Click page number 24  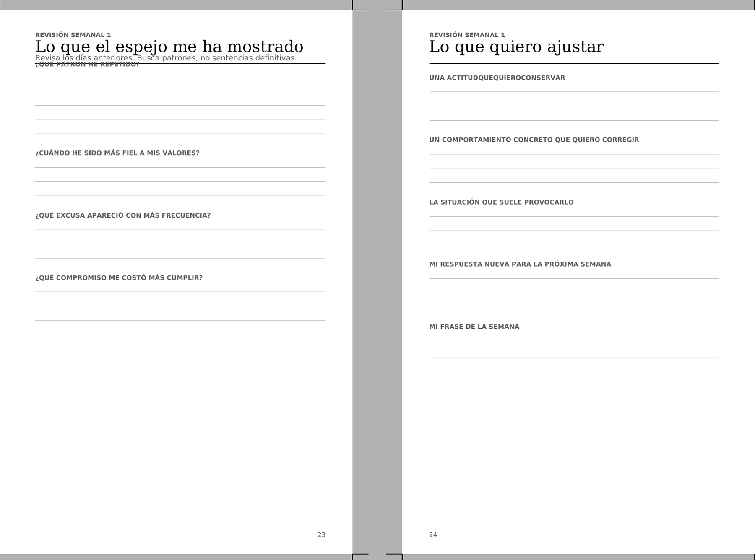point(433,535)
